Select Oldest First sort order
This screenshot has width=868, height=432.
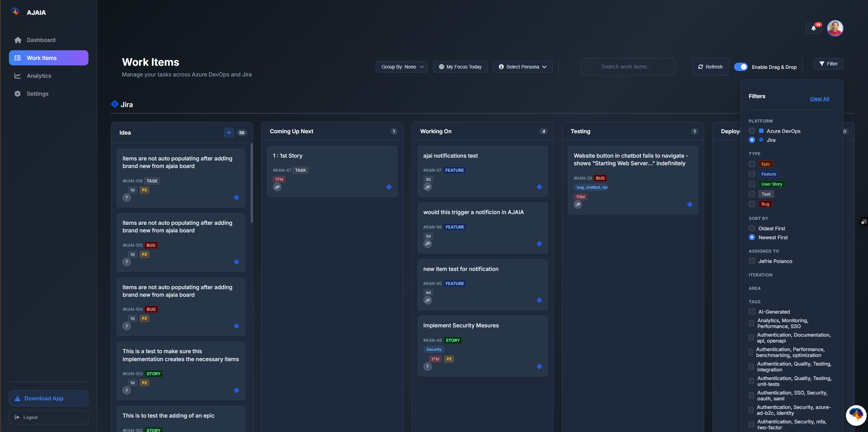[x=752, y=228]
